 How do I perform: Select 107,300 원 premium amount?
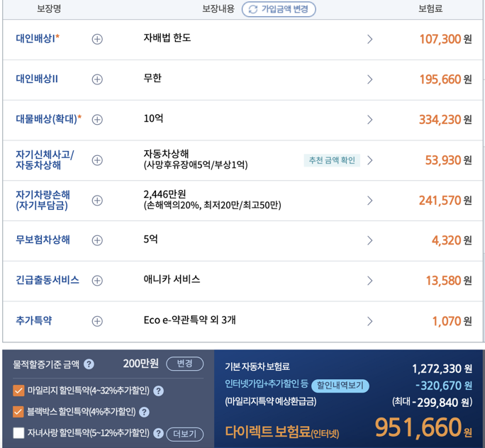coord(445,39)
